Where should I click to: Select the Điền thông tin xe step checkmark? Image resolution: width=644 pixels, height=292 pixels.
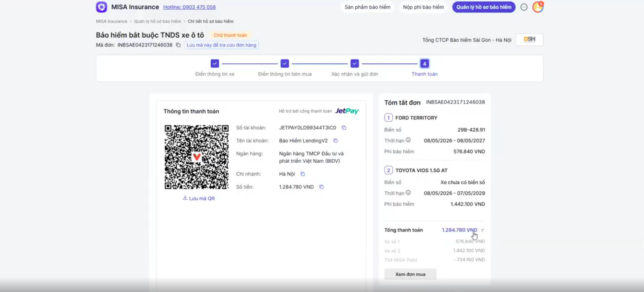tap(215, 64)
